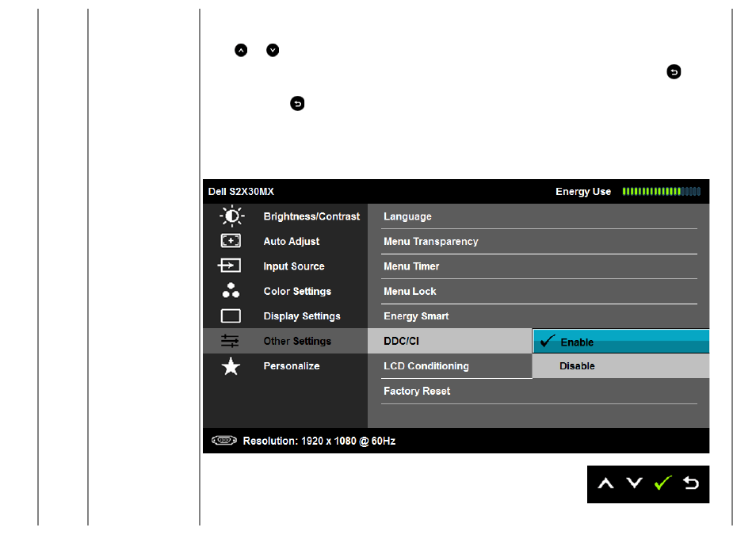
Task: Click the Brightness/Contrast sun icon
Action: (x=231, y=216)
